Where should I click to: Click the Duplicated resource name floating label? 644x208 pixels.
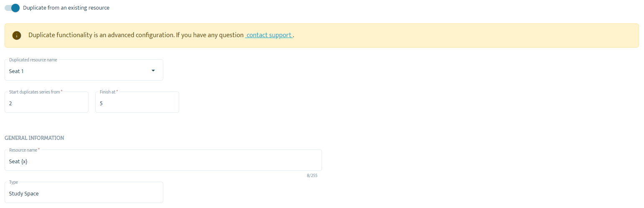pyautogui.click(x=33, y=60)
